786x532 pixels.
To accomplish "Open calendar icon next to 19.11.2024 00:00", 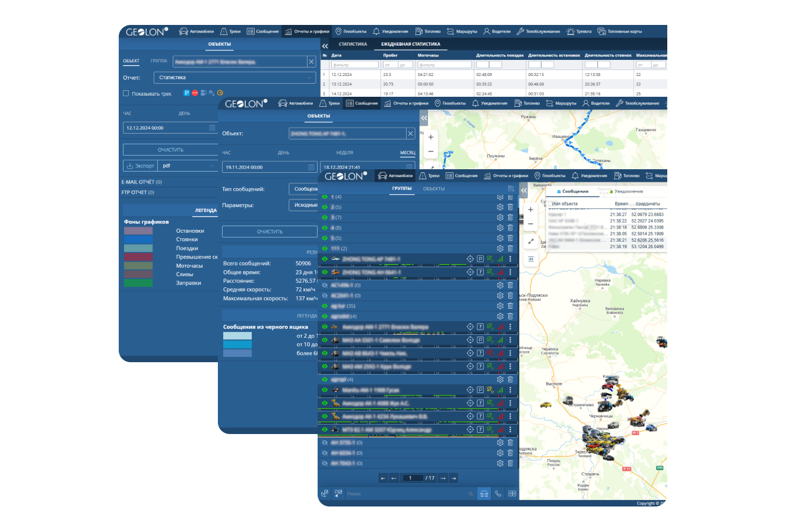I will point(311,167).
